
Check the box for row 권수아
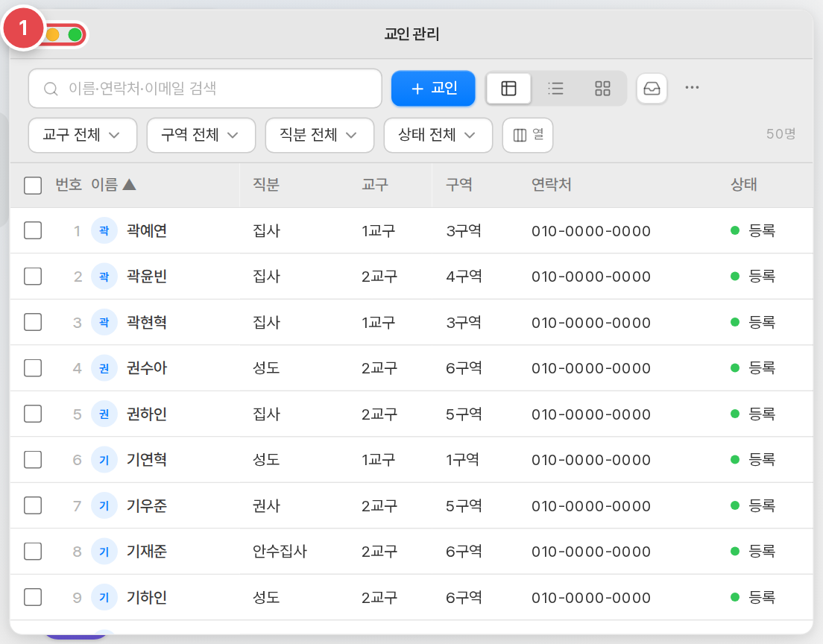coord(33,368)
